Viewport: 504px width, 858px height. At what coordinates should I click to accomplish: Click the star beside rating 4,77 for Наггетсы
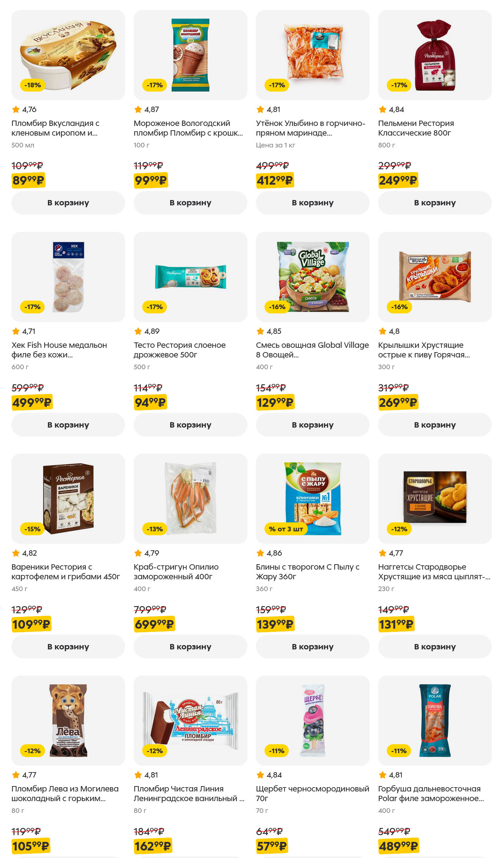382,553
